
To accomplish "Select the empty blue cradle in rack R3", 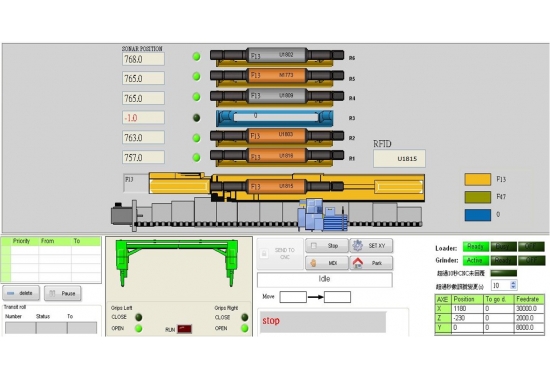I will pos(275,118).
